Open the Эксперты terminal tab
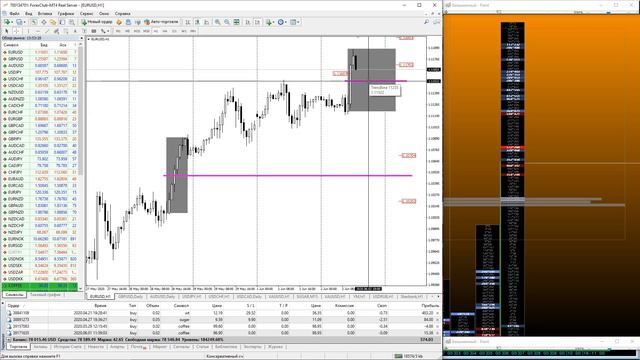The image size is (640, 360). click(252, 347)
